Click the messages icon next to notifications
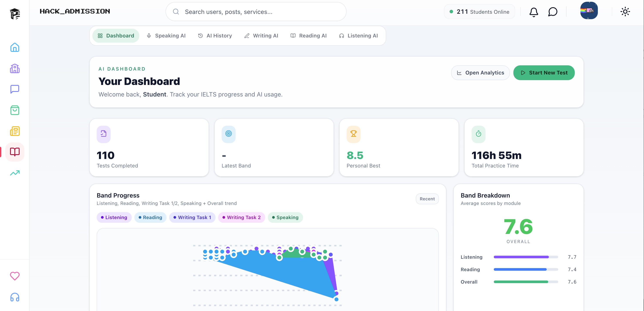The image size is (644, 311). 553,12
